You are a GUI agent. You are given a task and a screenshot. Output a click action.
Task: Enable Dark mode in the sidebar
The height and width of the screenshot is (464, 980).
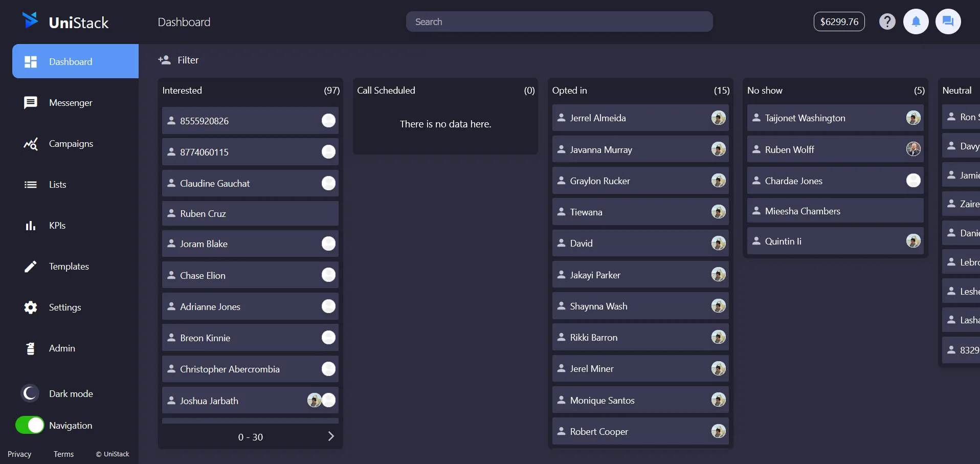click(x=30, y=393)
